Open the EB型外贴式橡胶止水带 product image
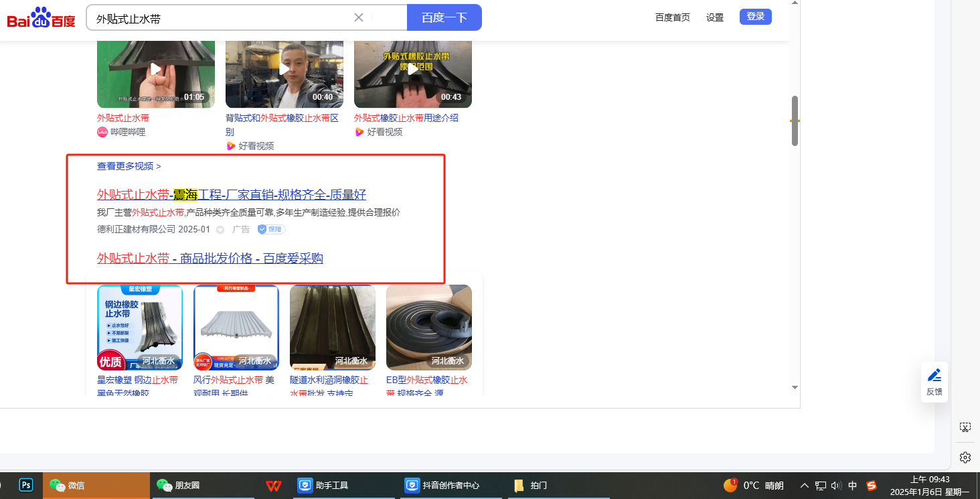Screen dimensions: 980x499 point(429,328)
